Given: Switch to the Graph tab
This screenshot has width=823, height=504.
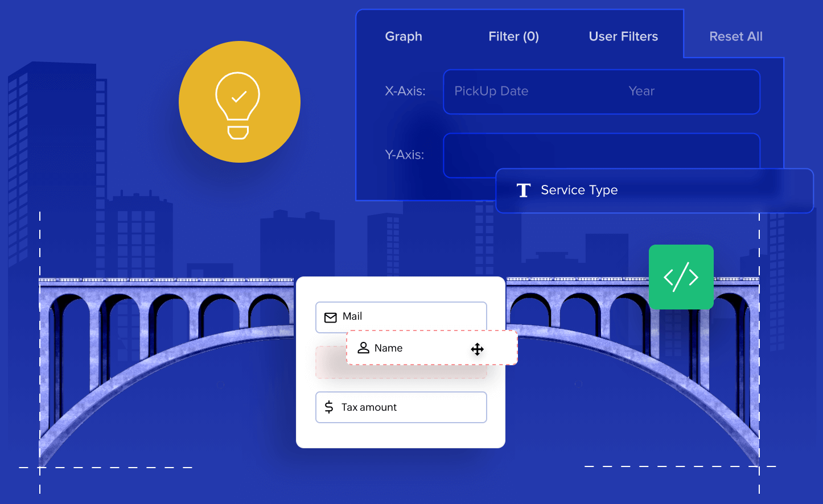Looking at the screenshot, I should pos(404,36).
